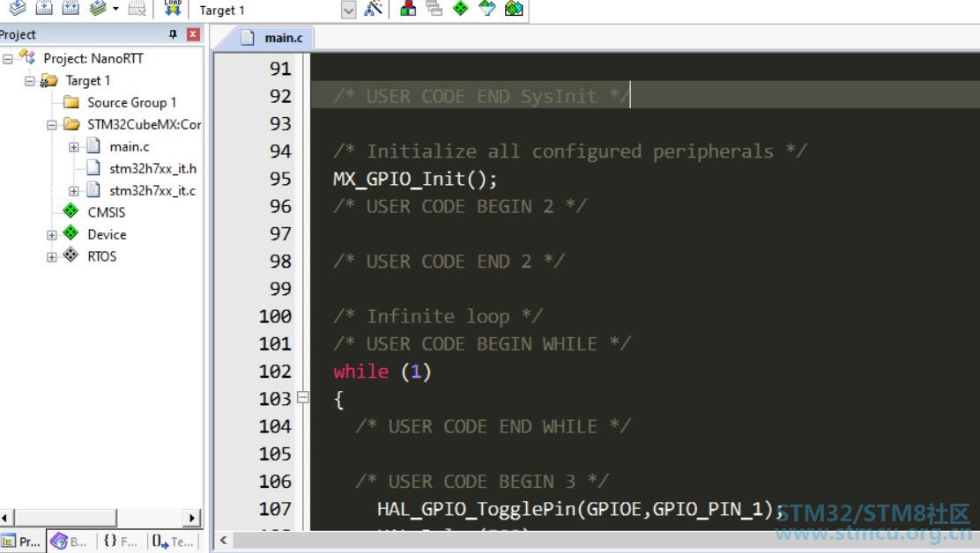Select main.c file in project tree
This screenshot has width=980, height=553.
pyautogui.click(x=130, y=147)
